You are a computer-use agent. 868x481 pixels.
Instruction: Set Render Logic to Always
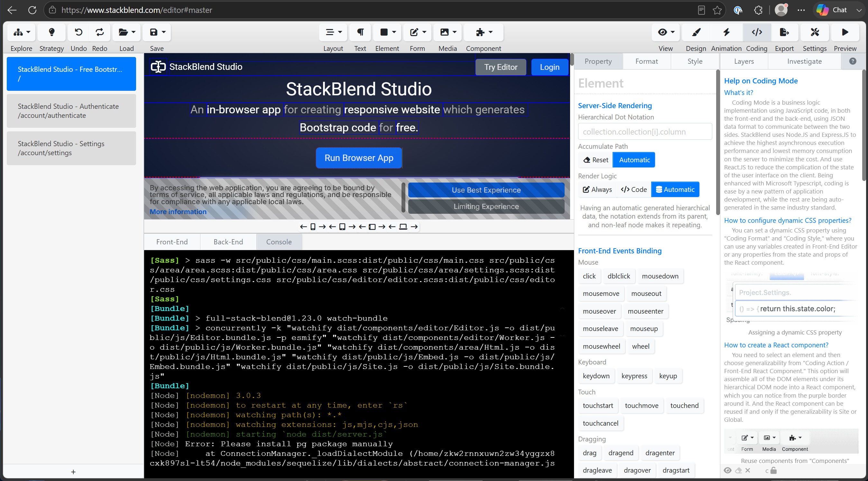(x=597, y=190)
